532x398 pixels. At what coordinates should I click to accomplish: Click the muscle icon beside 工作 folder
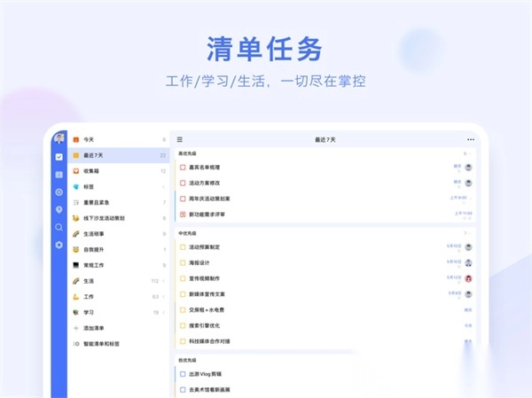click(x=76, y=297)
